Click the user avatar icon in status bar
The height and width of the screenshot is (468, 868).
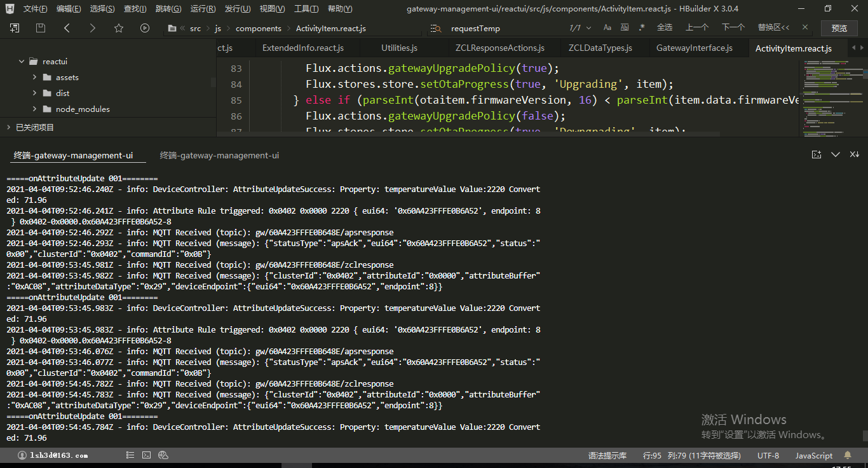(22, 455)
